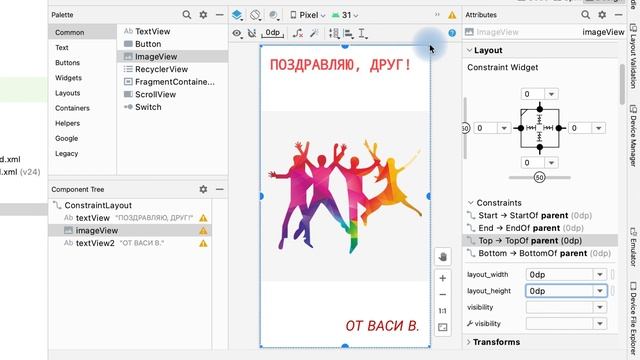
Task: Open the blue help question icon
Action: (452, 33)
